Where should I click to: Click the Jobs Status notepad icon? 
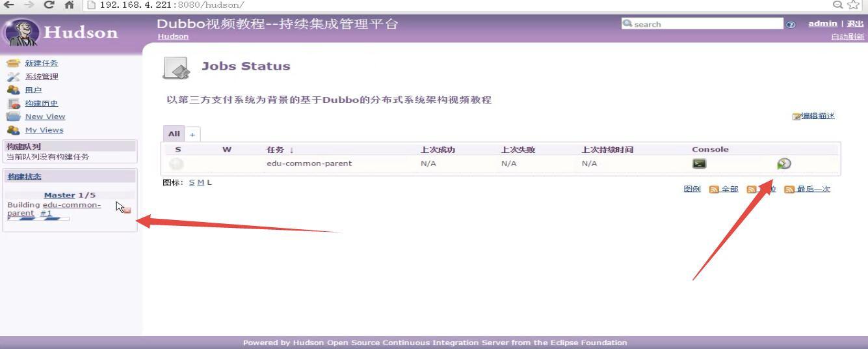pyautogui.click(x=176, y=68)
